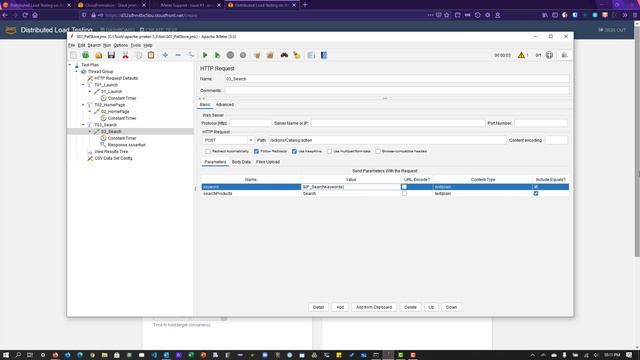
Task: Click the rightmost JMeter toolbar icon
Action: (x=564, y=55)
